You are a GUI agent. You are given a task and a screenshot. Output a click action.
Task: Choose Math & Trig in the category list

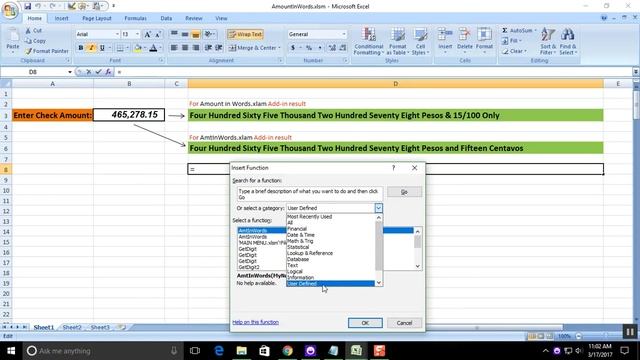pos(300,241)
